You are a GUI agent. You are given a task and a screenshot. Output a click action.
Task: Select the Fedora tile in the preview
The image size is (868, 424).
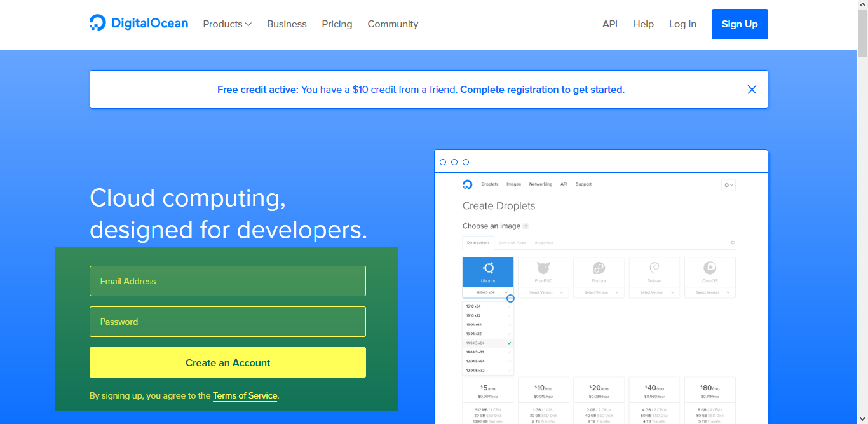(x=599, y=272)
